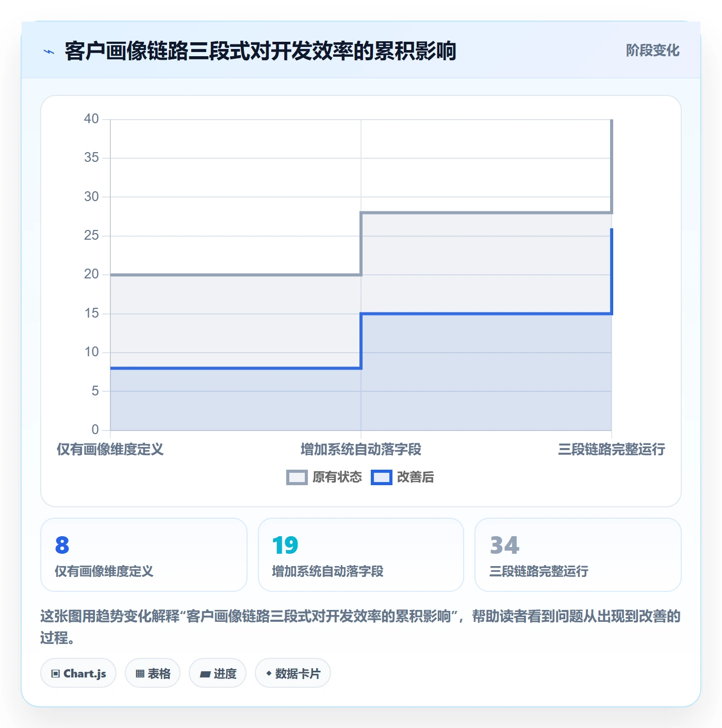Click the chart title 客户画像链路三段式对开发效率的累积影响
This screenshot has width=722, height=728.
(x=260, y=51)
